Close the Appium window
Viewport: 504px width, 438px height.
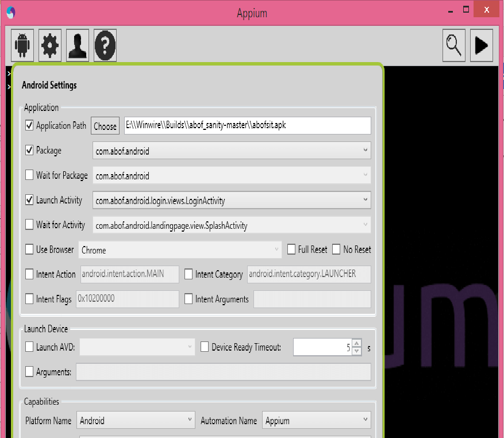click(x=487, y=10)
